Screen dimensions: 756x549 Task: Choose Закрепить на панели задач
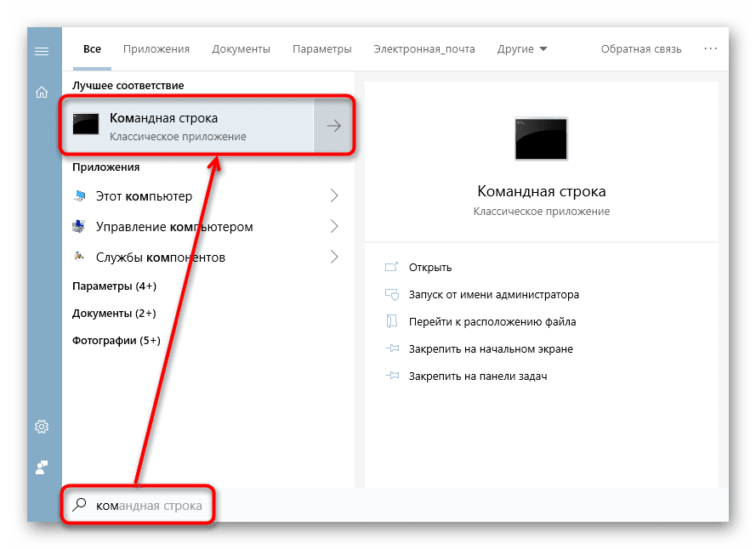pos(478,376)
